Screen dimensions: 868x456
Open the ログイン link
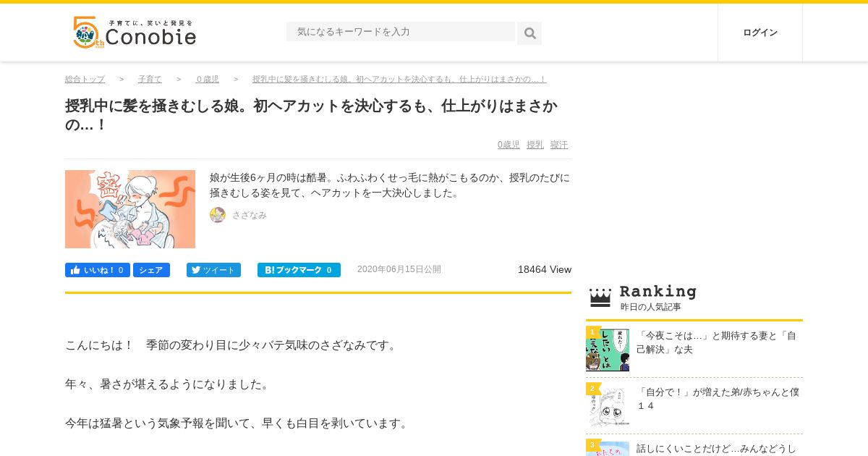tap(760, 33)
